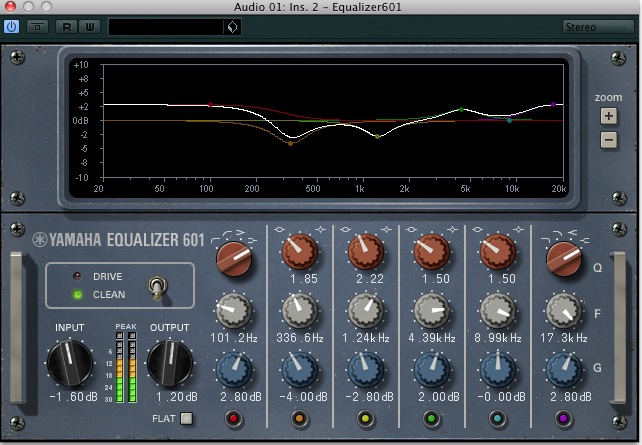
Task: Click the bypass button beside power
Action: pyautogui.click(x=37, y=27)
